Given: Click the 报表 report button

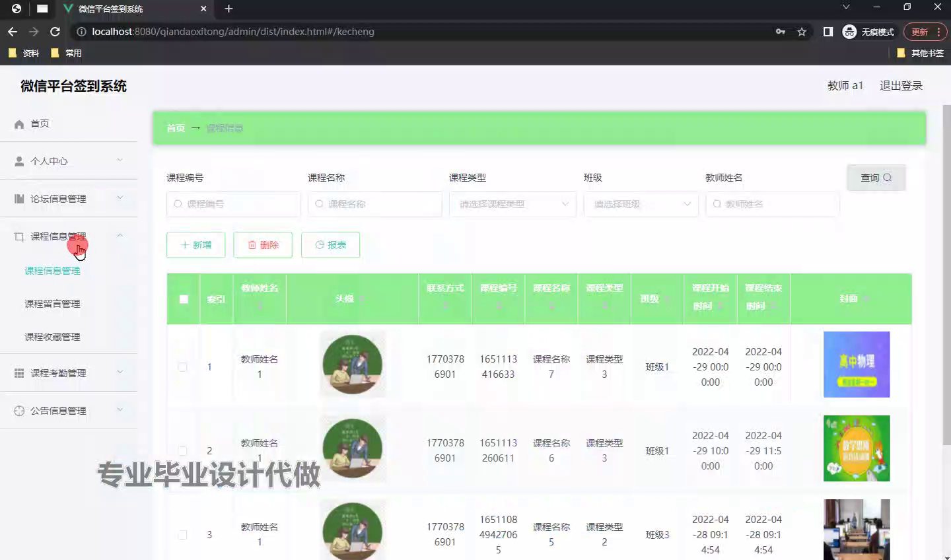Looking at the screenshot, I should pyautogui.click(x=330, y=245).
